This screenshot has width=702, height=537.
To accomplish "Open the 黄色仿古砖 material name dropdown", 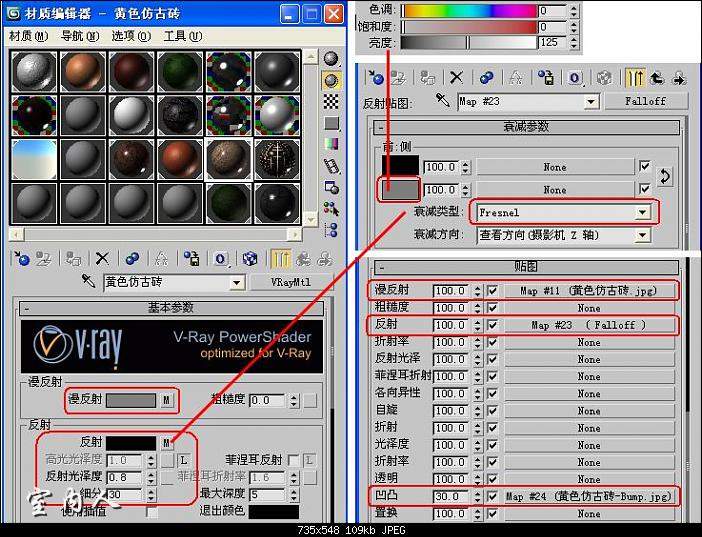I will coord(237,283).
